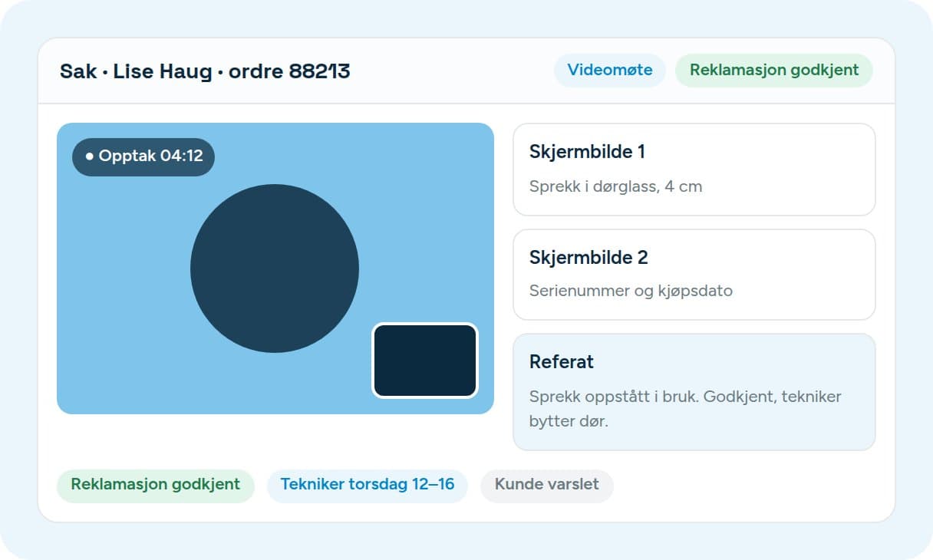This screenshot has height=560, width=933.
Task: Select the small self-view video thumbnail
Action: click(425, 361)
